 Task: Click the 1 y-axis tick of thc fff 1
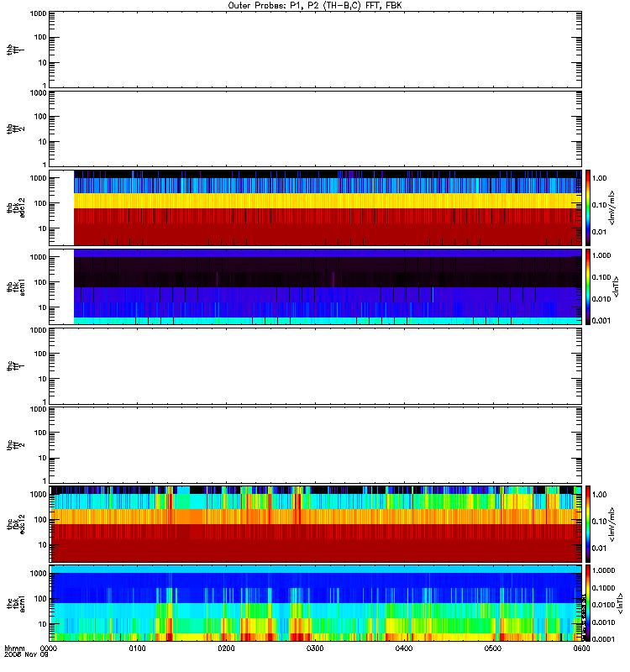click(45, 402)
